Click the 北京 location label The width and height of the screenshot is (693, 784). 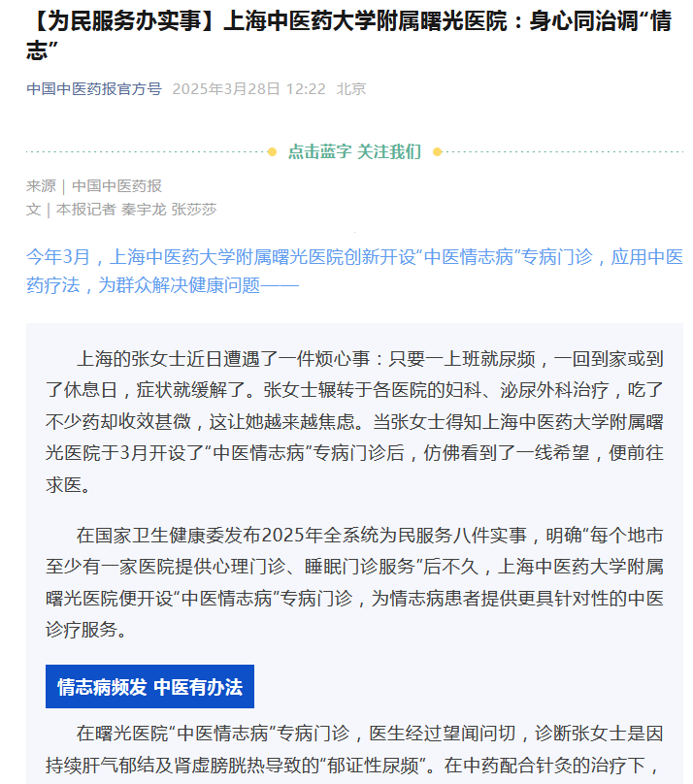(x=351, y=89)
